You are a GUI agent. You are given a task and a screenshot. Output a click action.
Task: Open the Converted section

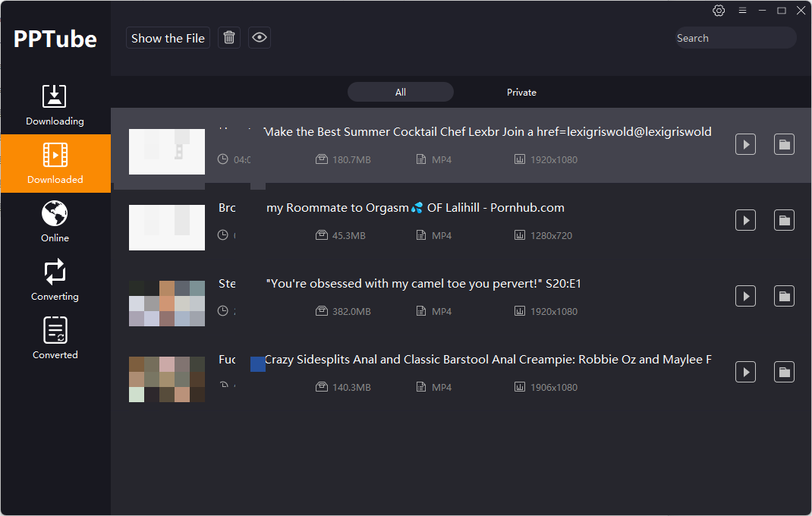[x=55, y=338]
